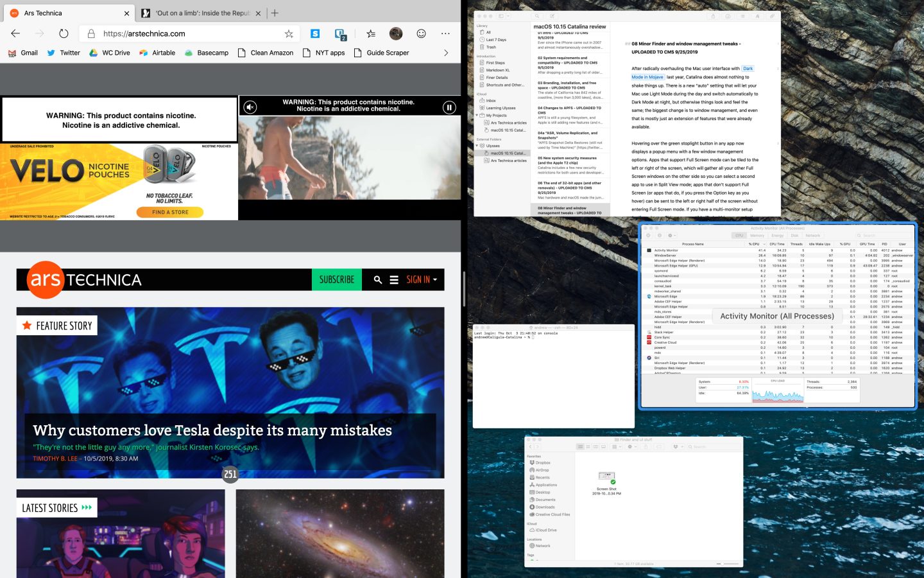Image resolution: width=924 pixels, height=578 pixels.
Task: Open the Ars Technica hamburger menu
Action: (394, 280)
